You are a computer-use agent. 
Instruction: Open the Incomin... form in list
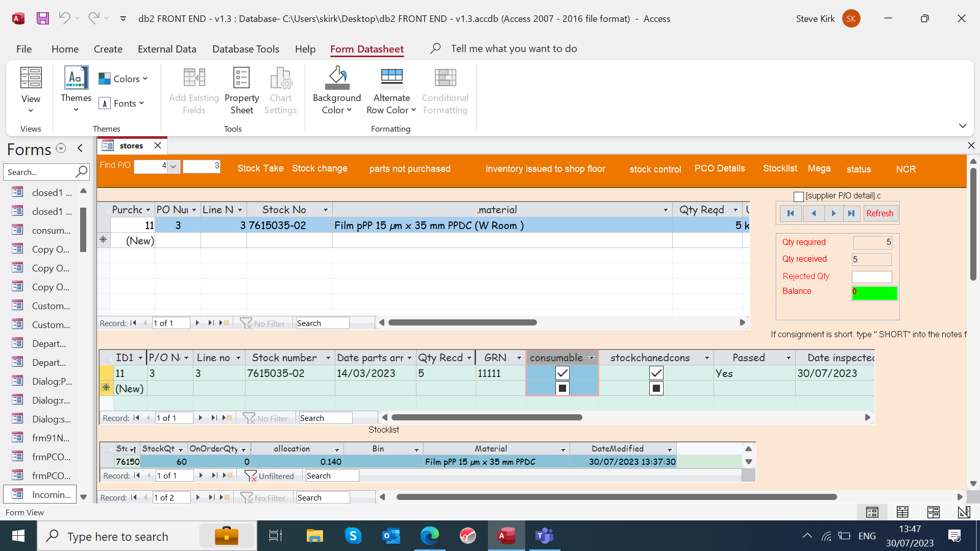pyautogui.click(x=40, y=494)
